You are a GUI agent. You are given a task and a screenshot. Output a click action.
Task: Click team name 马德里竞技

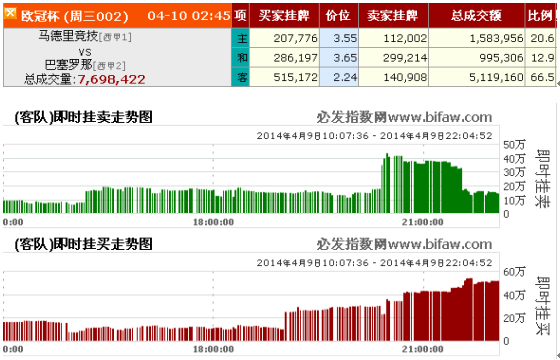pyautogui.click(x=68, y=36)
